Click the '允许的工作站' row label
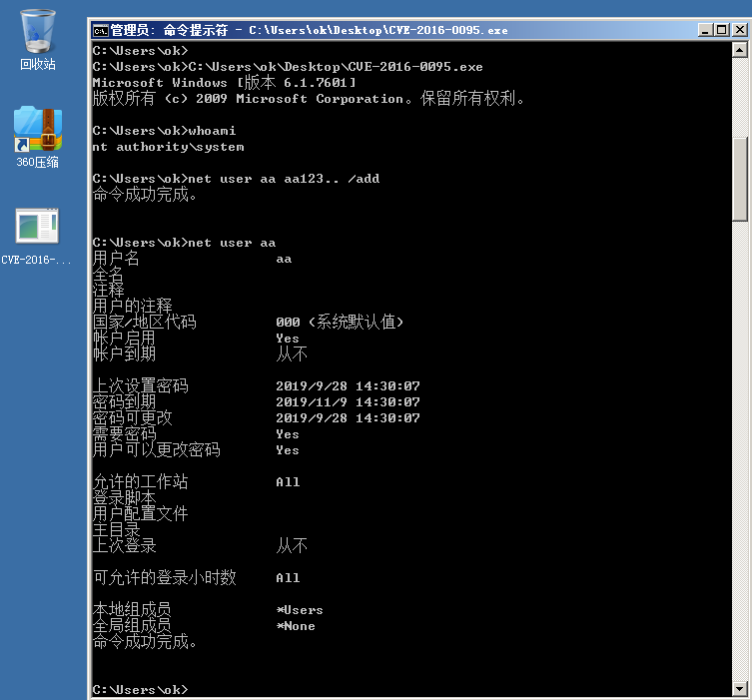The height and width of the screenshot is (700, 752). point(140,481)
